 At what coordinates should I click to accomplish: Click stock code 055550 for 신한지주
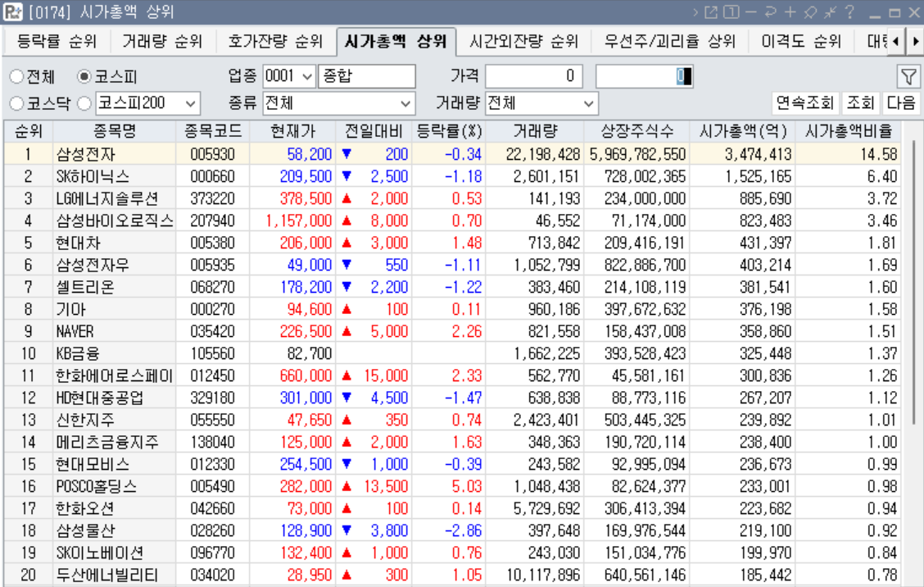pyautogui.click(x=213, y=420)
